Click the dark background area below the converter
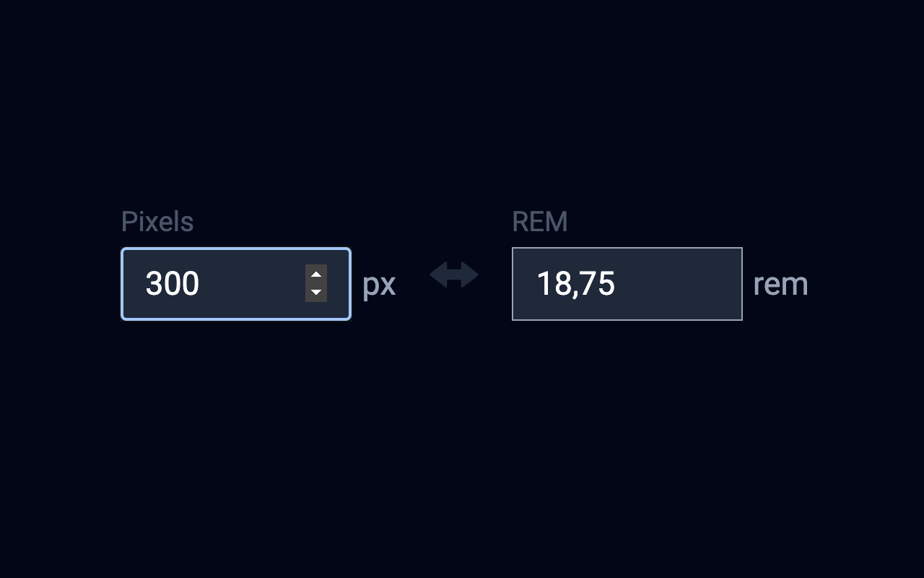Screen dimensions: 924x578 462,448
